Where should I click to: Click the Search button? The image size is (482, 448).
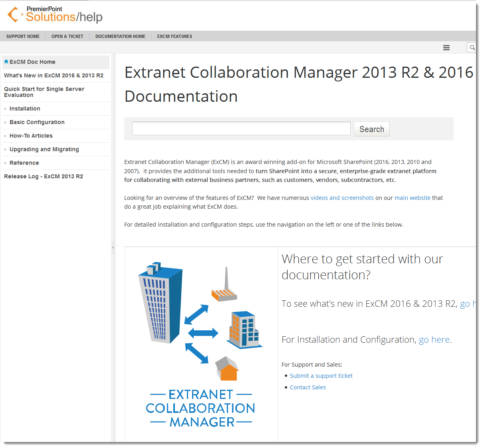371,129
